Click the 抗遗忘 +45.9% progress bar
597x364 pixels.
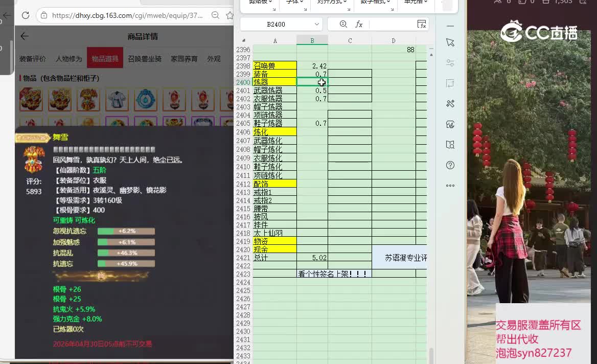(x=126, y=263)
